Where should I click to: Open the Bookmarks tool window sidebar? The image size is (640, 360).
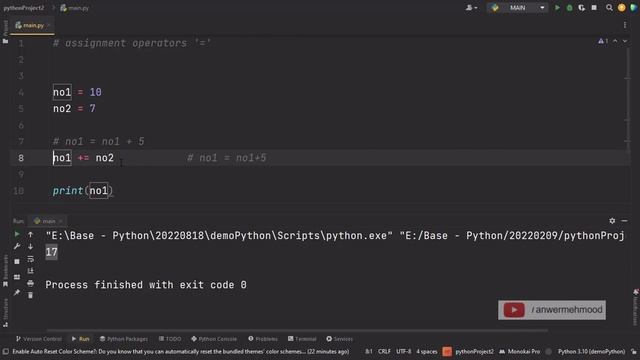5,271
